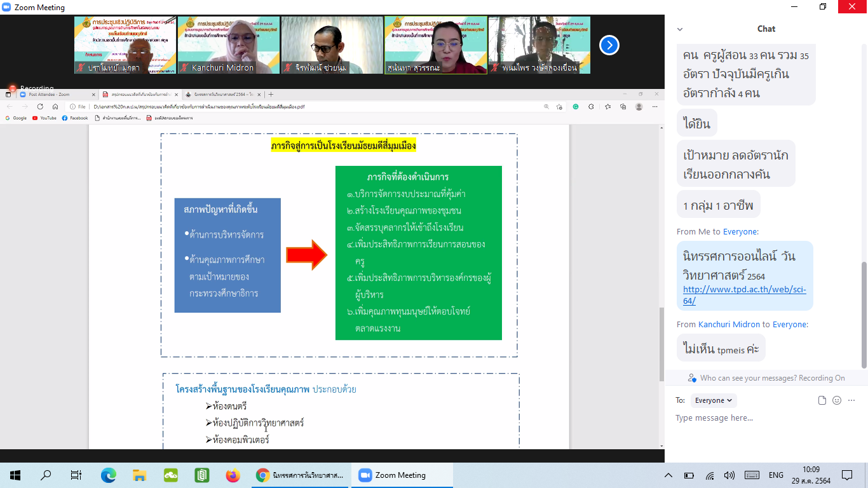Show hidden system tray icons chevron
The image size is (868, 488).
[668, 475]
